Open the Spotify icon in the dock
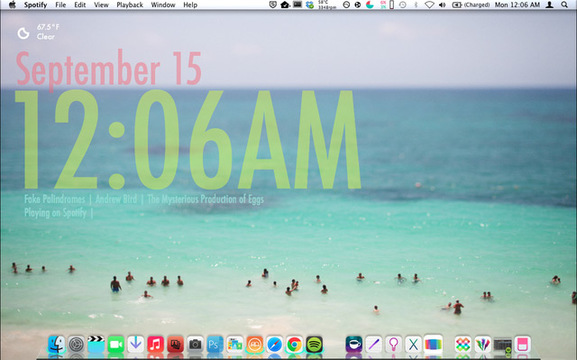The height and width of the screenshot is (360, 577). [314, 345]
